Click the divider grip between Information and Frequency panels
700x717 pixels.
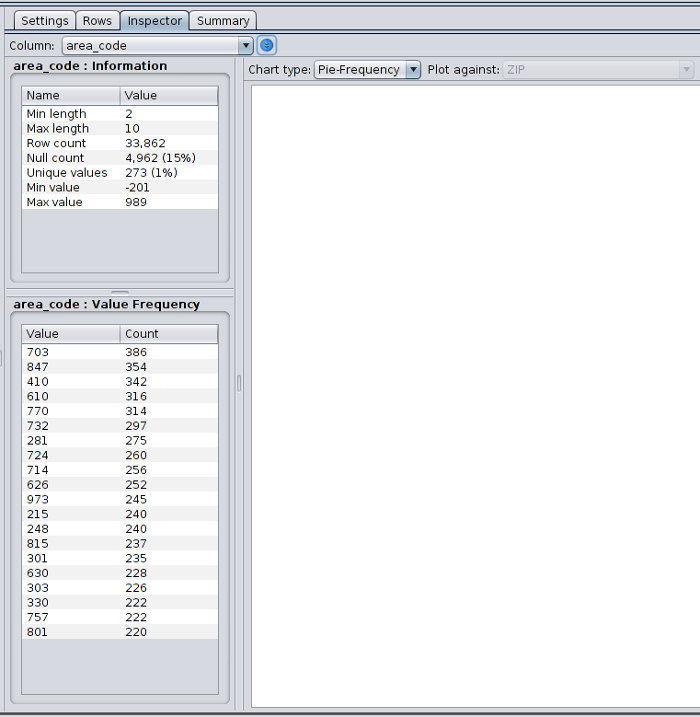coord(119,292)
